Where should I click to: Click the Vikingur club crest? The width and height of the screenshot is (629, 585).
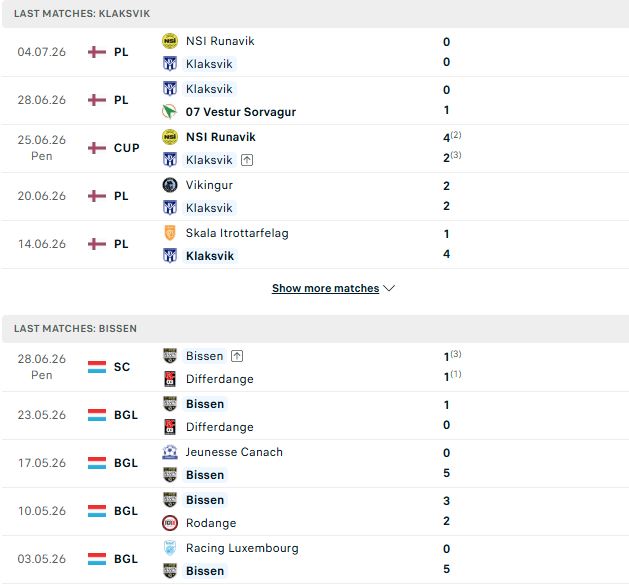pyautogui.click(x=170, y=185)
